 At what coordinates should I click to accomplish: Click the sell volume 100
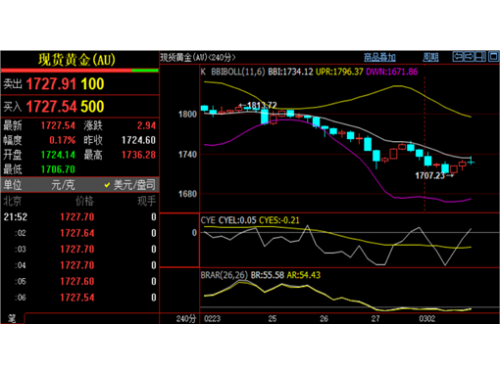(x=92, y=84)
